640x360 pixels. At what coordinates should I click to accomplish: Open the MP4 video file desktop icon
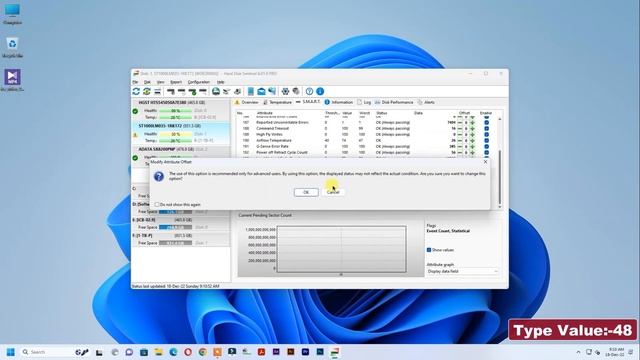click(x=12, y=80)
